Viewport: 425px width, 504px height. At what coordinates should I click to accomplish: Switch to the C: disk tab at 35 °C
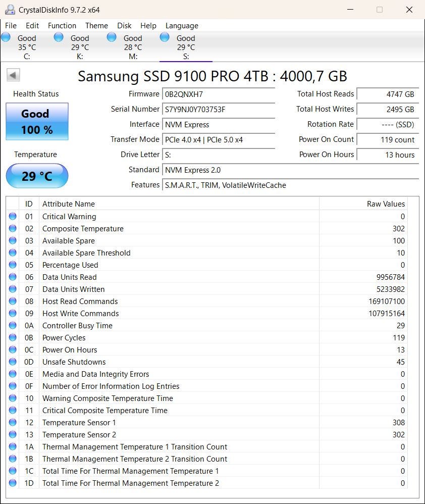click(x=27, y=47)
